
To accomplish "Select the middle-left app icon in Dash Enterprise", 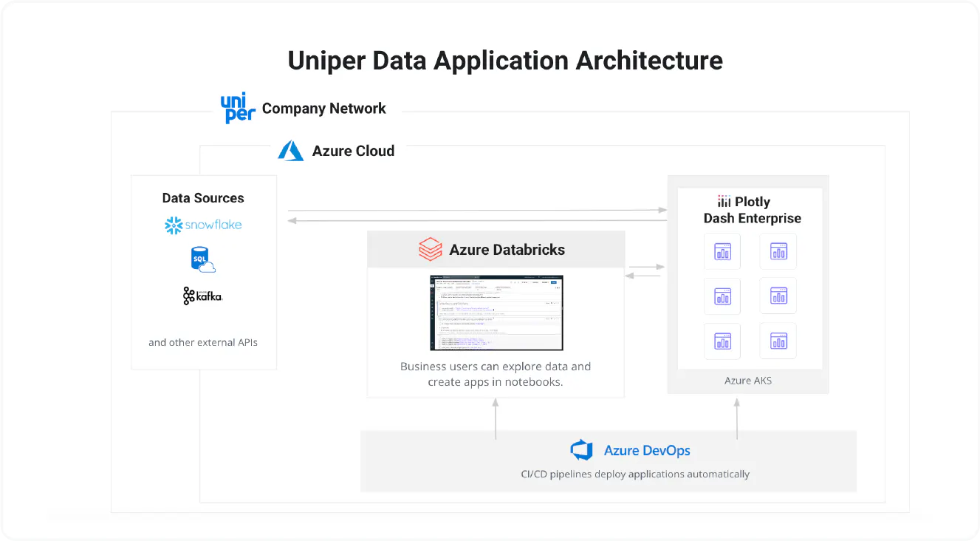I will [722, 296].
